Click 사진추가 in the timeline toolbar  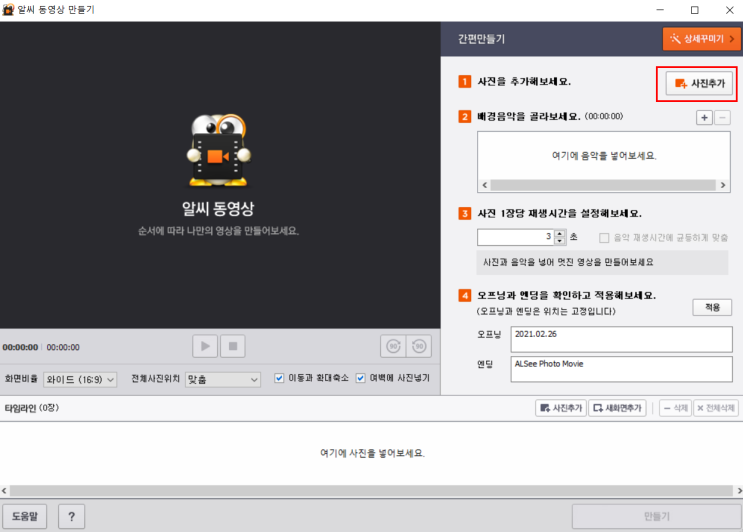pos(561,408)
